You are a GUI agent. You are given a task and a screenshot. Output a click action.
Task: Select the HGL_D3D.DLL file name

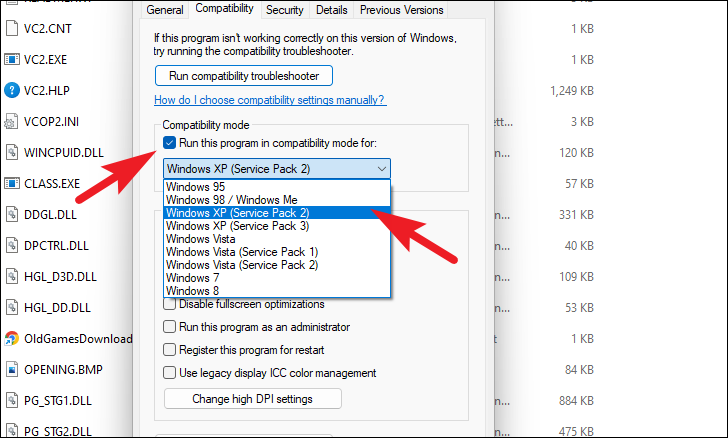click(x=60, y=277)
